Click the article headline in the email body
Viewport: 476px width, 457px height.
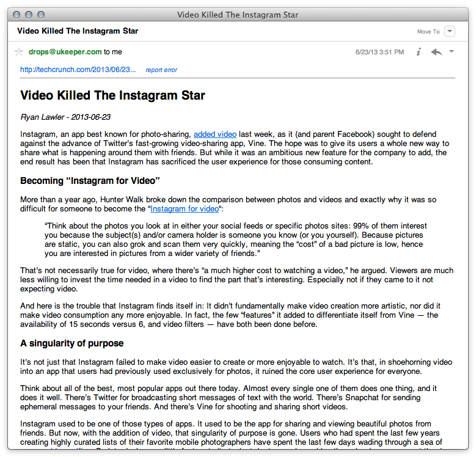pyautogui.click(x=112, y=95)
